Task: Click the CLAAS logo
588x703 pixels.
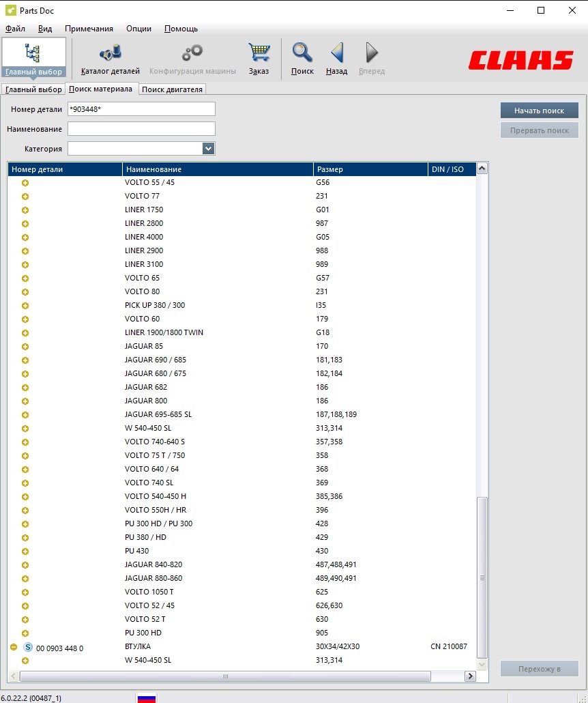Action: [x=520, y=60]
